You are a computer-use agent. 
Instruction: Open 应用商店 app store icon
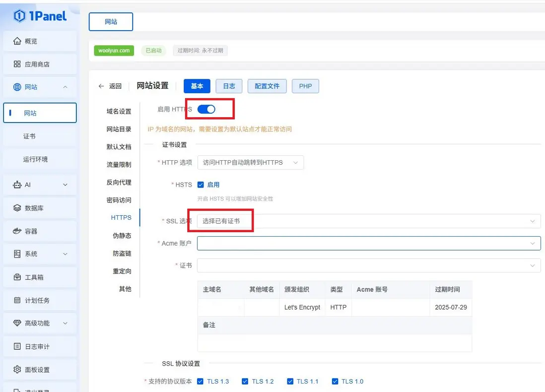tap(17, 65)
